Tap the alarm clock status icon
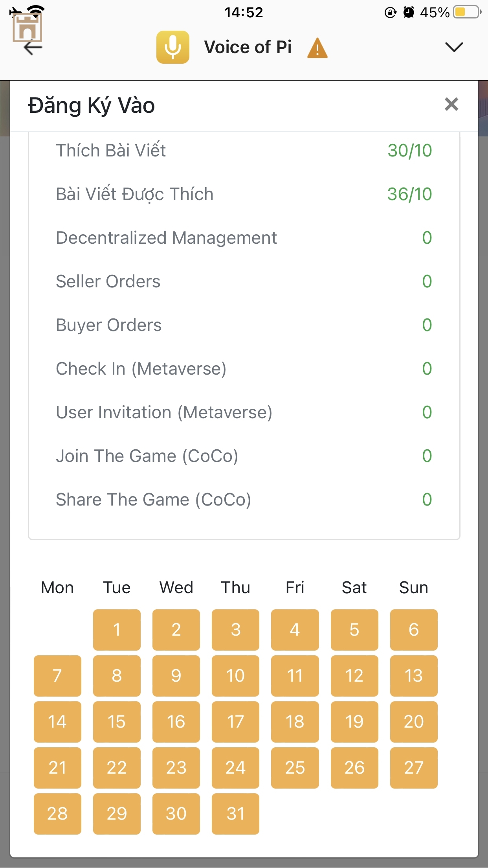 (409, 13)
